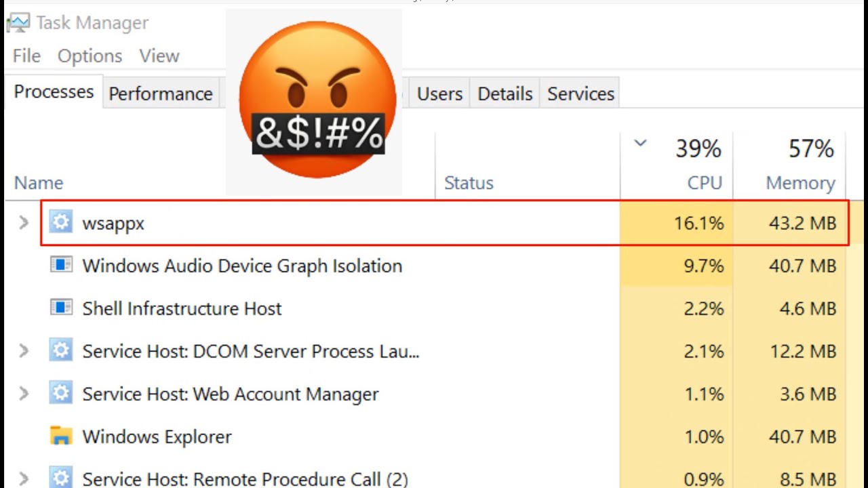This screenshot has width=868, height=488.
Task: Switch to the Users tab
Action: (439, 94)
